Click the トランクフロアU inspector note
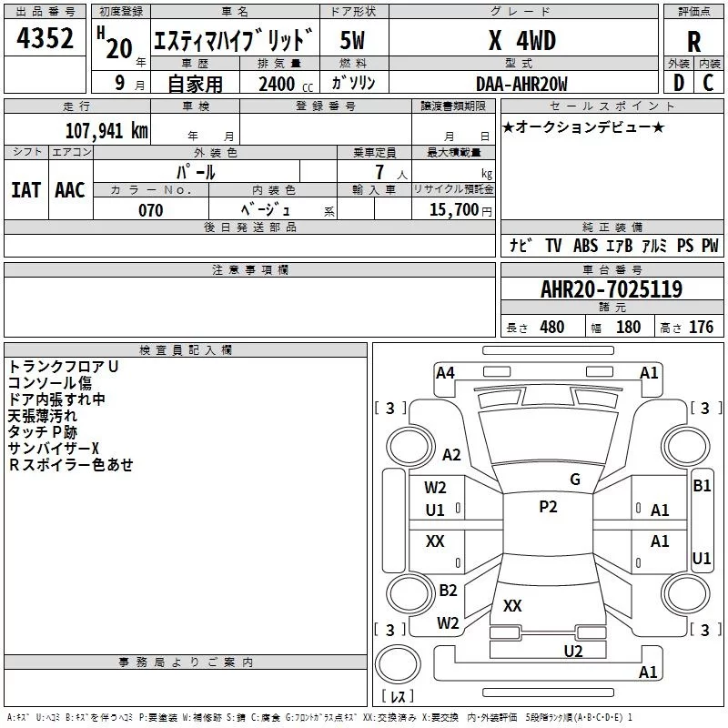 click(63, 367)
